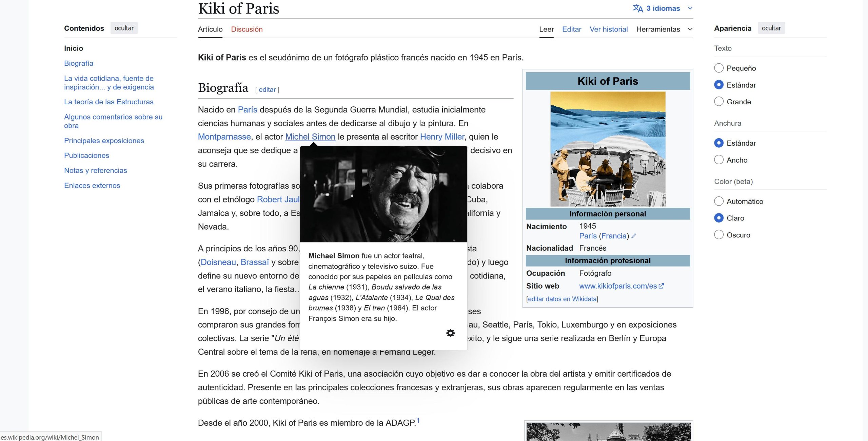Open the Robert Jaul link
868x441 pixels.
pyautogui.click(x=278, y=199)
